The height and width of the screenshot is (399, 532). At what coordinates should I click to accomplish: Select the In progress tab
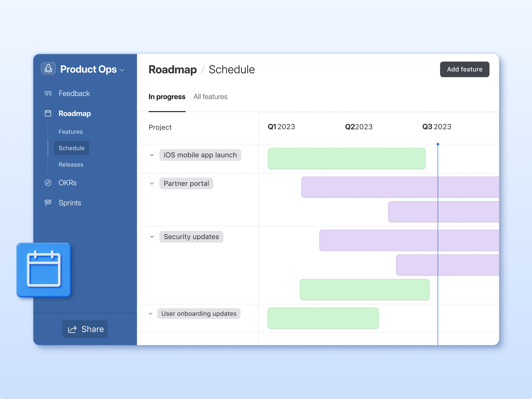(167, 97)
